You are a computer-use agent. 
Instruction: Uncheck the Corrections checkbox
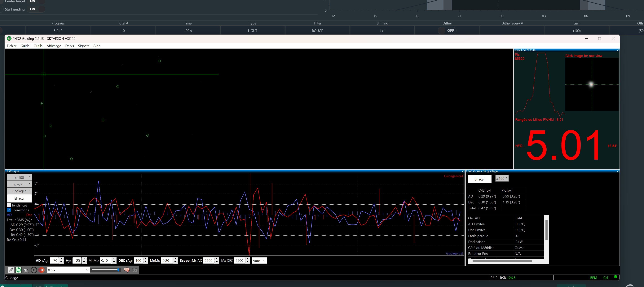coord(9,210)
